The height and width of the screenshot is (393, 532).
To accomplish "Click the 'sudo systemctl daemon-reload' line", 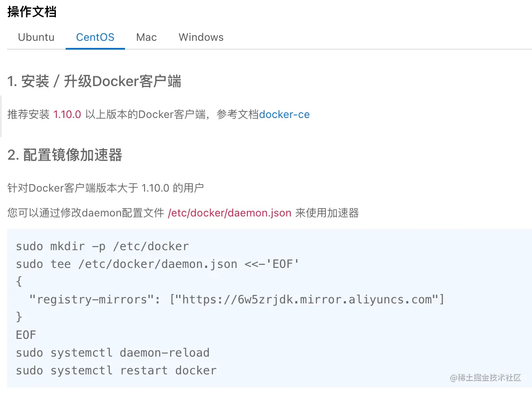I will 113,353.
